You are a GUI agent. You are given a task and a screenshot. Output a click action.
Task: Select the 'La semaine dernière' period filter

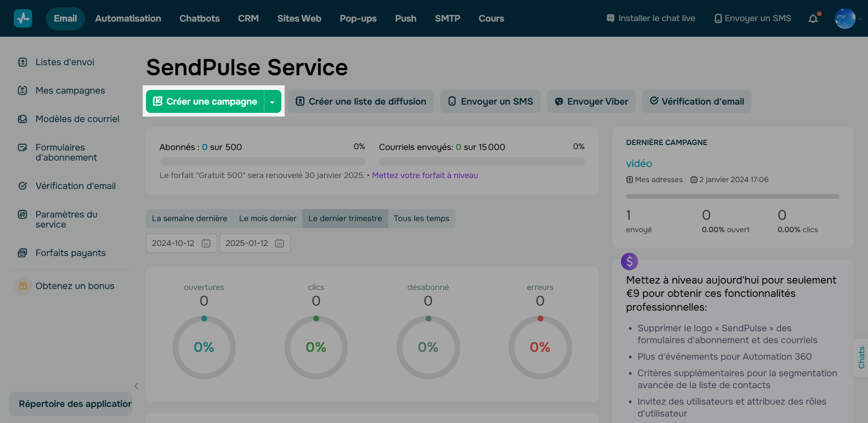coord(189,218)
